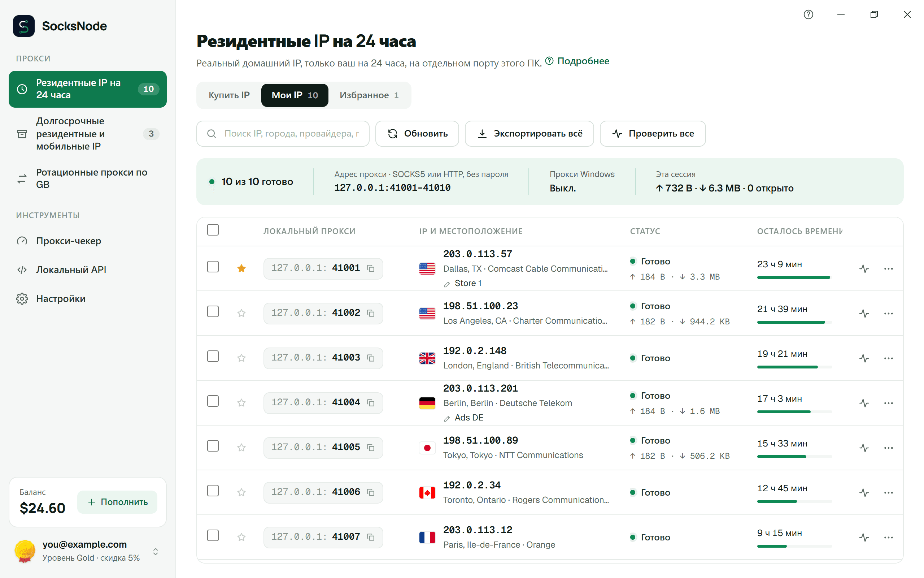Check the row for port 41001
Screen dimensions: 924x578
click(213, 267)
